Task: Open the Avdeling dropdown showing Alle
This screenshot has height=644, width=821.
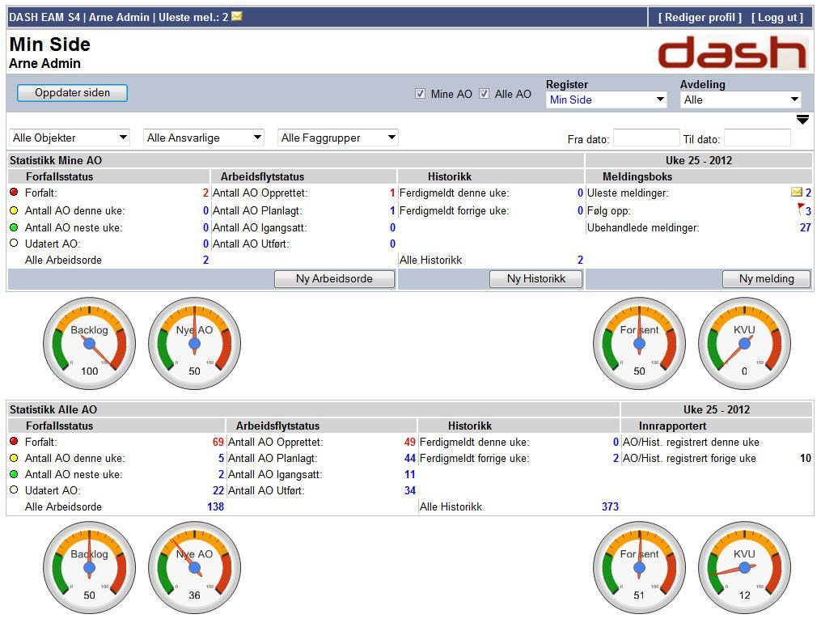Action: point(740,100)
